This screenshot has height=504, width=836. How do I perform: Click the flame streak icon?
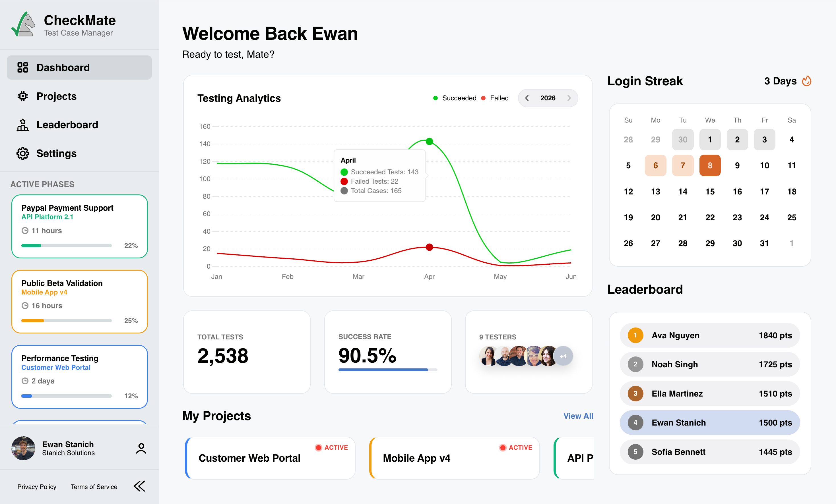(x=806, y=81)
